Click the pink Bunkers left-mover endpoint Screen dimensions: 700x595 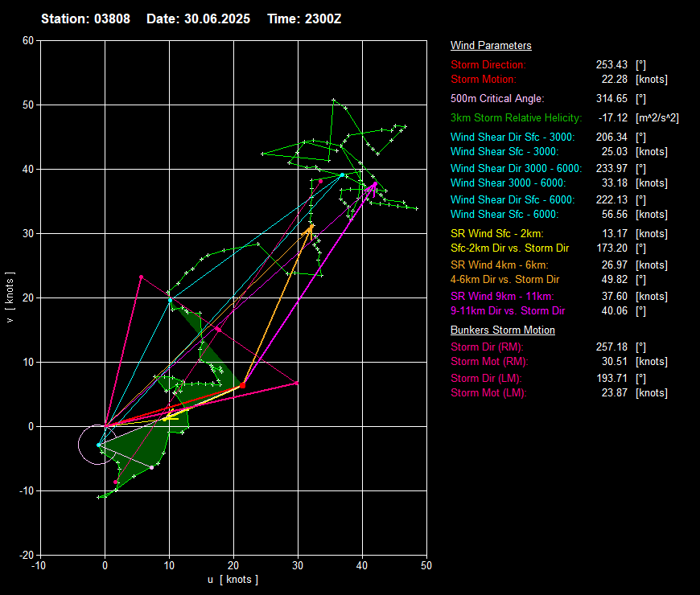(141, 277)
